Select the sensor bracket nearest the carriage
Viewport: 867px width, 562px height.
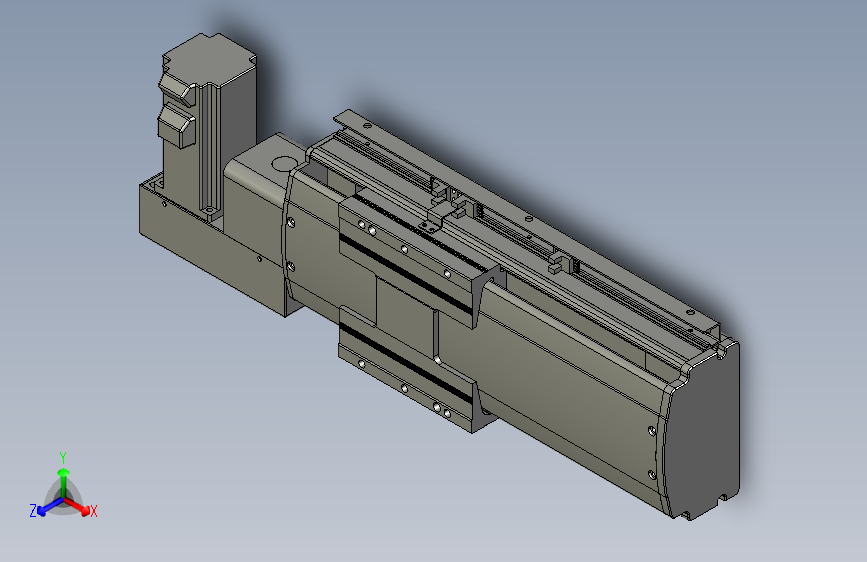click(438, 215)
